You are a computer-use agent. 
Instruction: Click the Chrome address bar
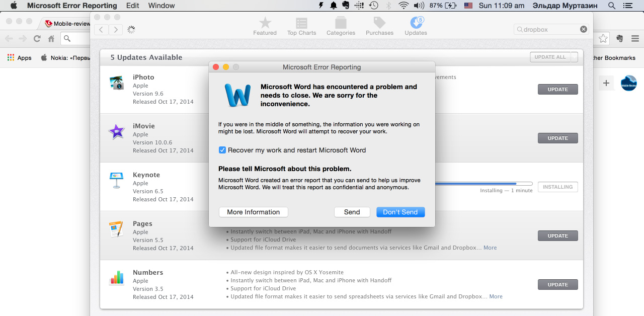click(x=75, y=38)
